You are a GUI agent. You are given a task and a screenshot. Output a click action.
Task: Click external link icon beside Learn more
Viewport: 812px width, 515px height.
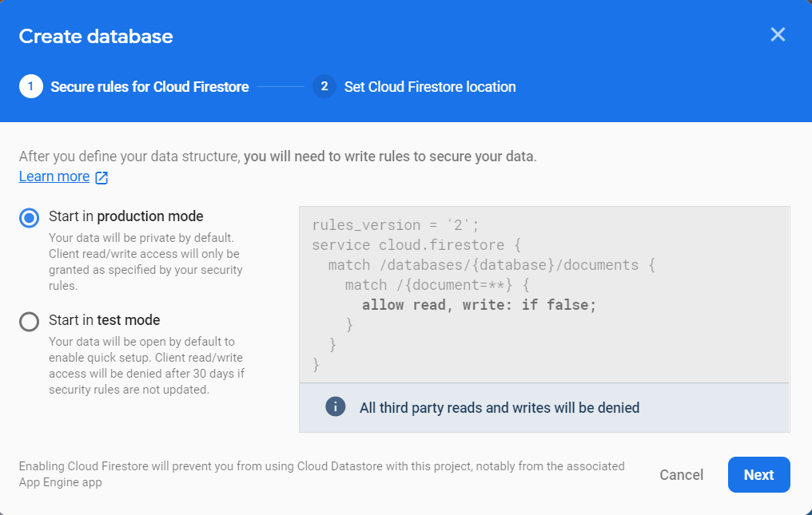(x=101, y=177)
